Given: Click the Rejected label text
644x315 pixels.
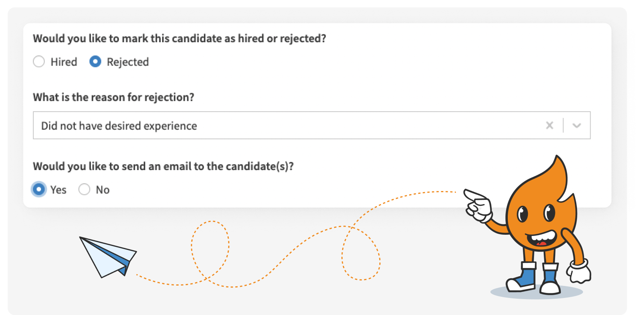Looking at the screenshot, I should point(128,62).
